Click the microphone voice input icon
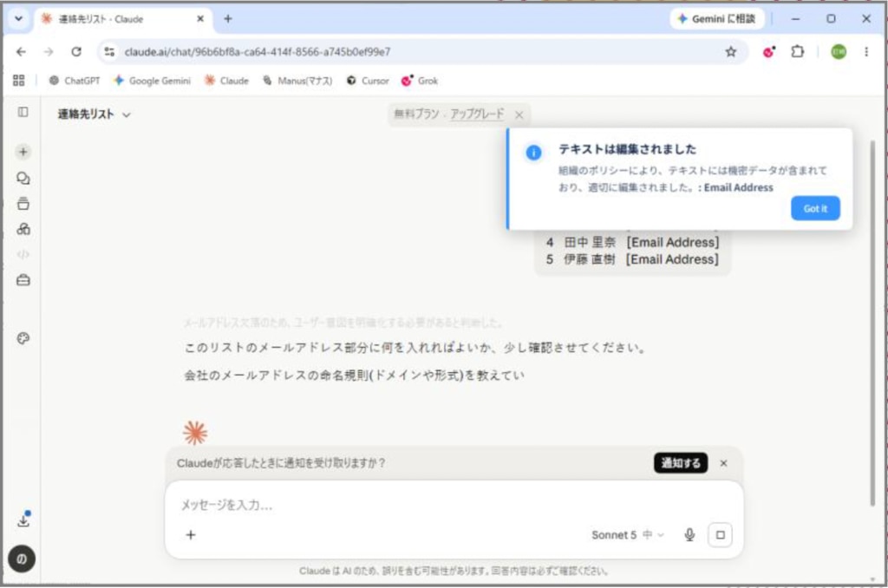This screenshot has height=588, width=888. tap(689, 535)
